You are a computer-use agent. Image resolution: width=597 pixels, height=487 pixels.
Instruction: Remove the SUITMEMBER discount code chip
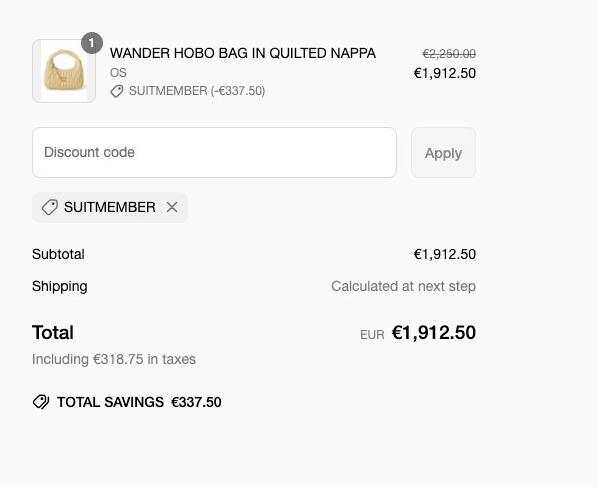[x=172, y=208]
